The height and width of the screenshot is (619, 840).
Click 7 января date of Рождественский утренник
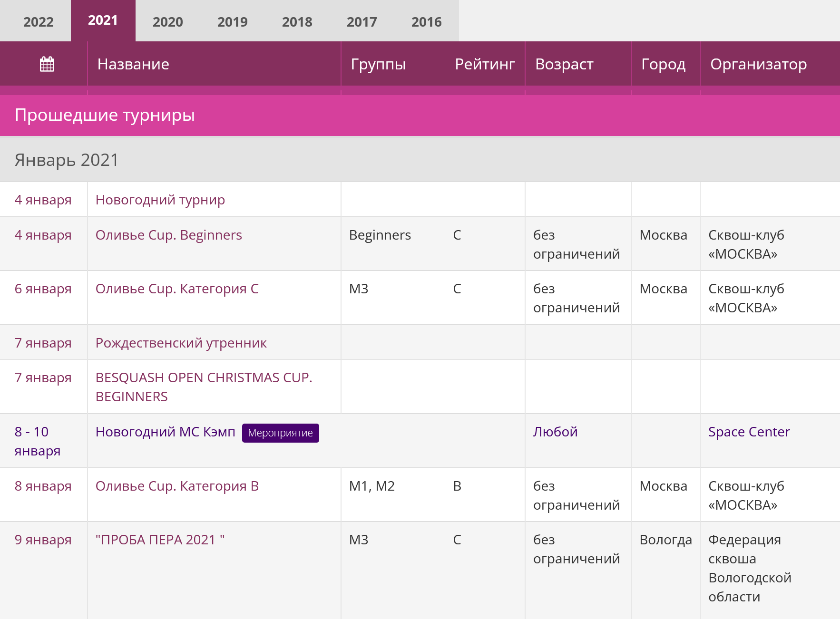point(43,343)
